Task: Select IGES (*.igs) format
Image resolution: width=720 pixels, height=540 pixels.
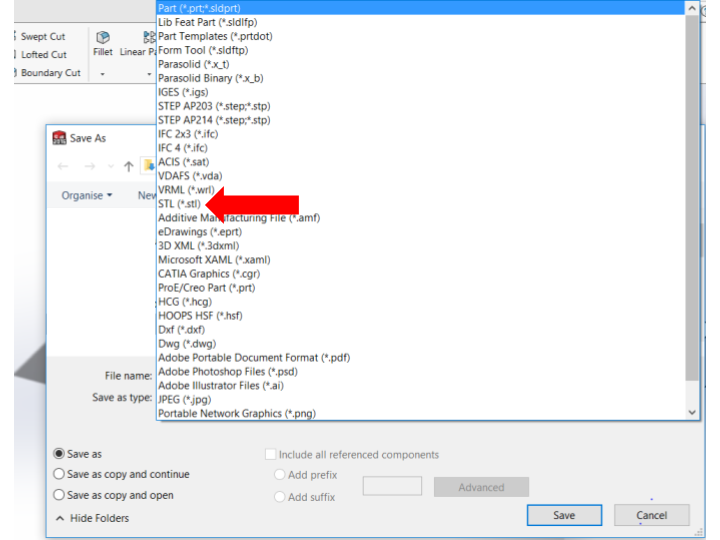Action: pos(421,92)
